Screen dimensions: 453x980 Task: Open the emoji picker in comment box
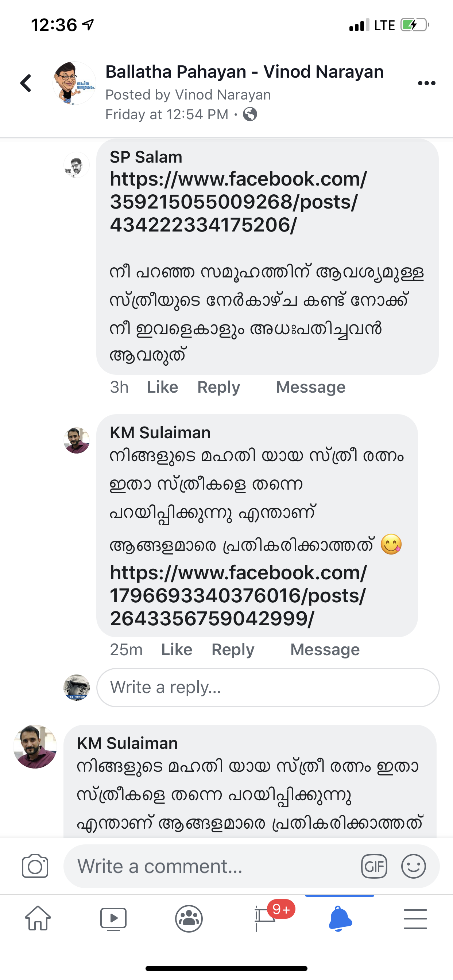point(413,866)
